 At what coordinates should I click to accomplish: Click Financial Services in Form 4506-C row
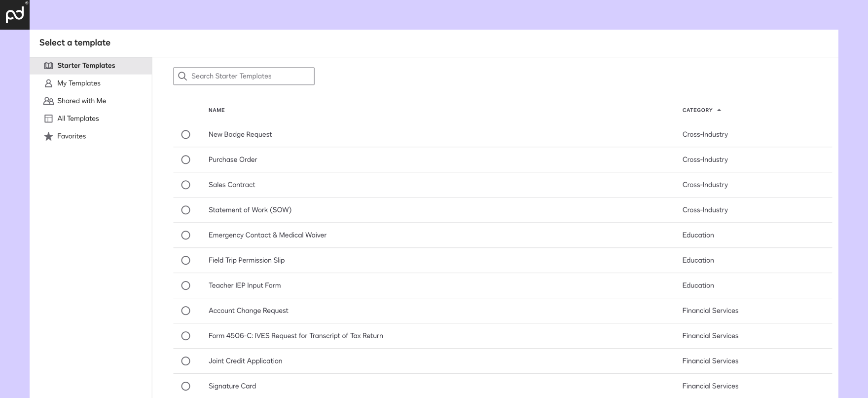(711, 336)
